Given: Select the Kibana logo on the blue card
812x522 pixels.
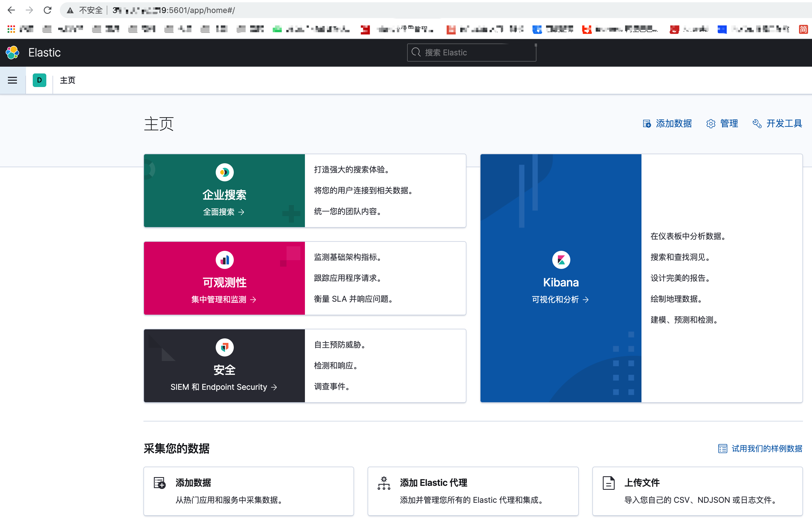Looking at the screenshot, I should 561,260.
